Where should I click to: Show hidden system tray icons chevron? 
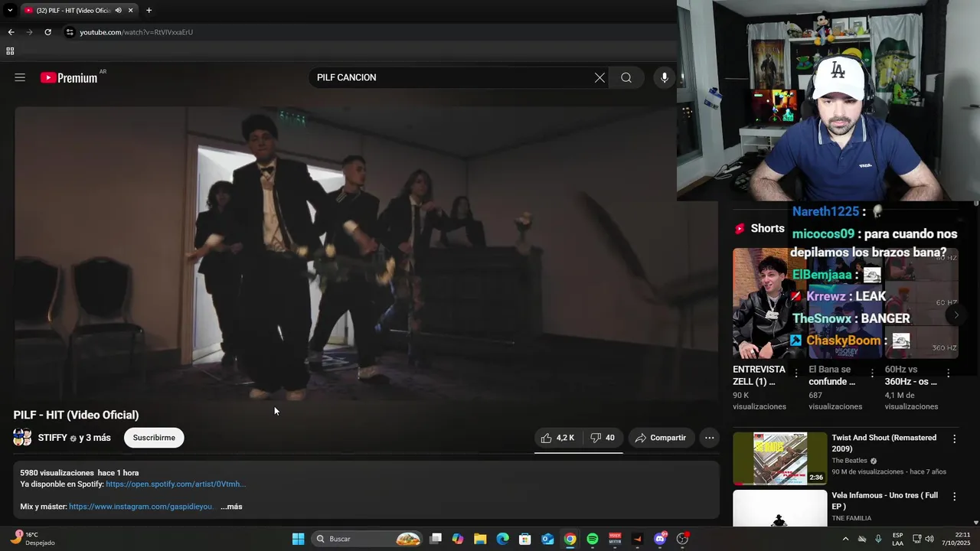tap(845, 539)
